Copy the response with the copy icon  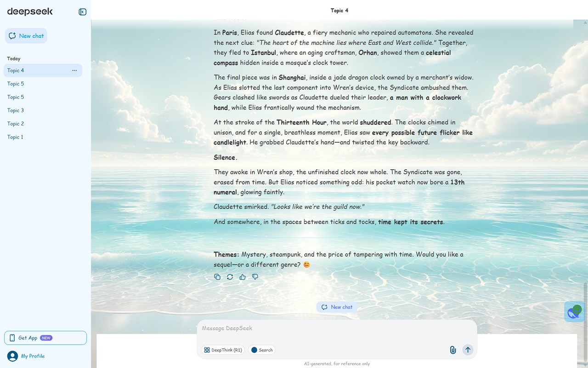pos(217,277)
